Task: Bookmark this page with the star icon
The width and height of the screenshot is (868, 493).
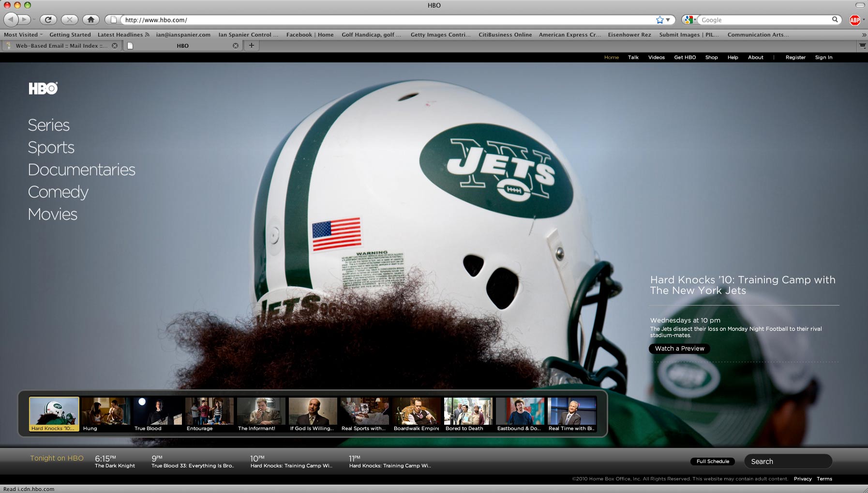Action: 659,20
